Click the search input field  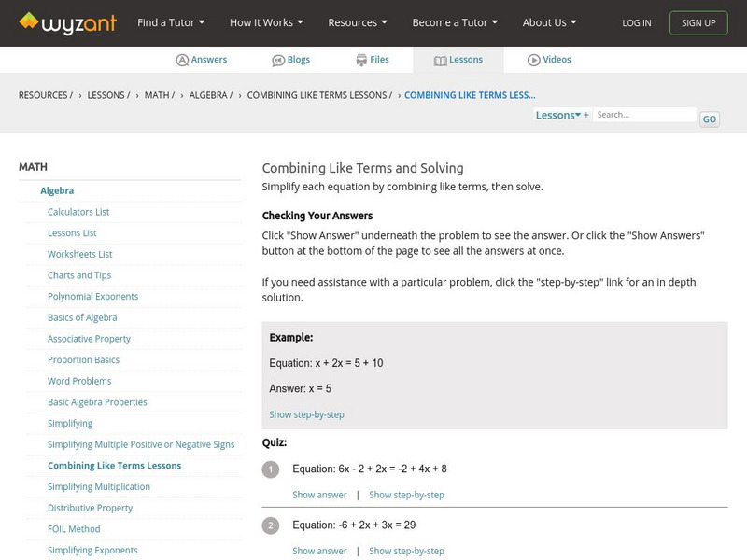644,115
